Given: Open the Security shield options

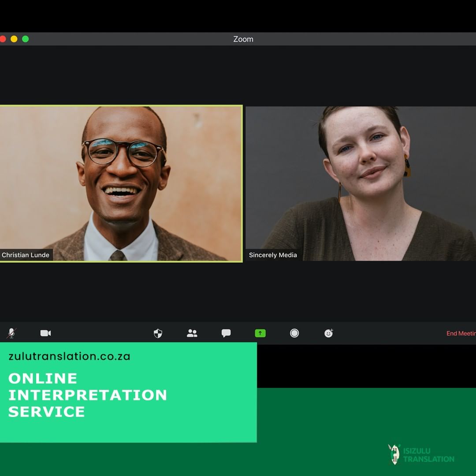Looking at the screenshot, I should tap(158, 333).
